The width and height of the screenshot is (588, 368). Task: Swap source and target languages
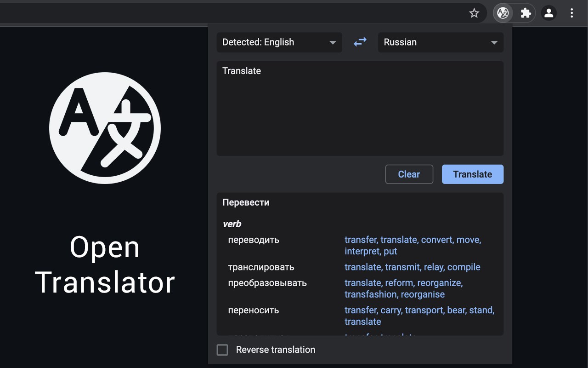click(x=360, y=42)
